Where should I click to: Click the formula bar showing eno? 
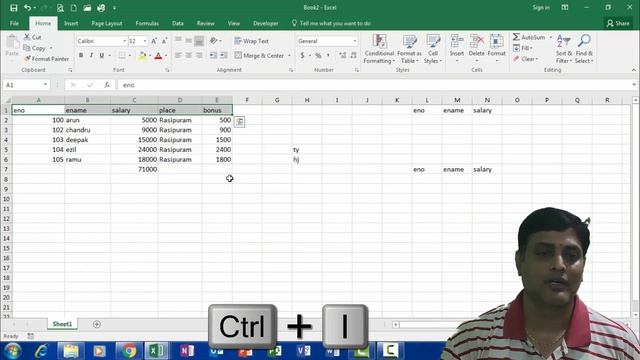376,85
